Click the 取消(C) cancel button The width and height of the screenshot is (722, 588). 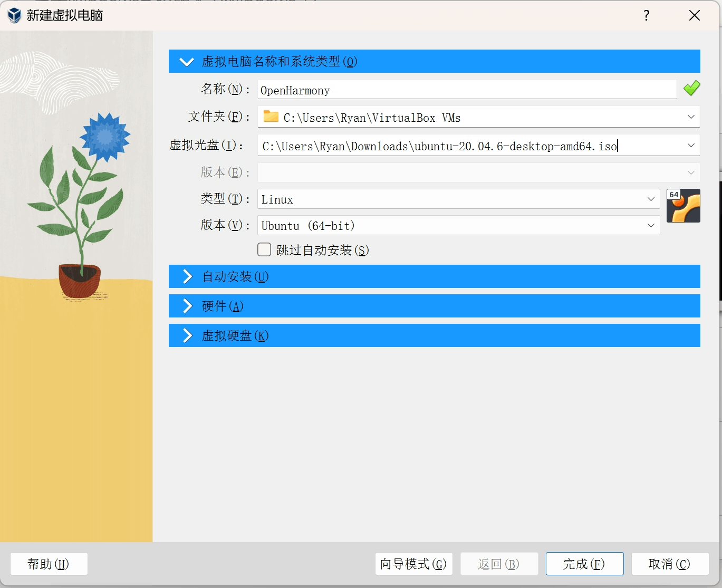(670, 564)
